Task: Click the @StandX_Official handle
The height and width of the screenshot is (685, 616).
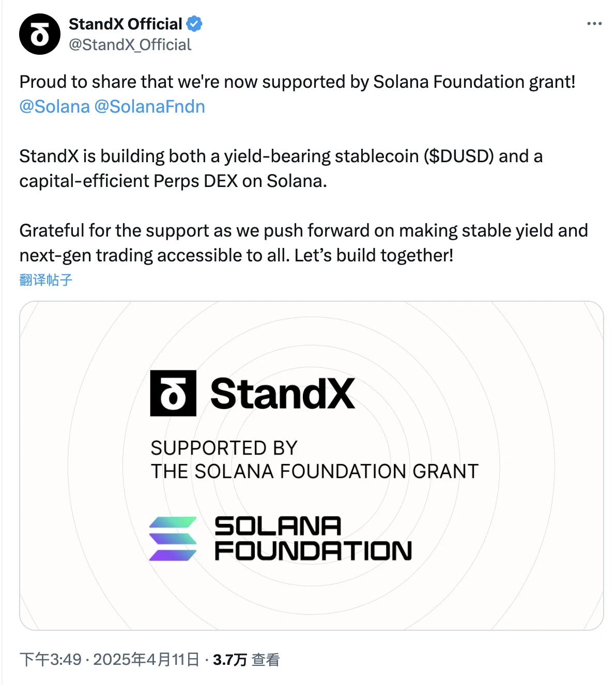Action: click(130, 45)
